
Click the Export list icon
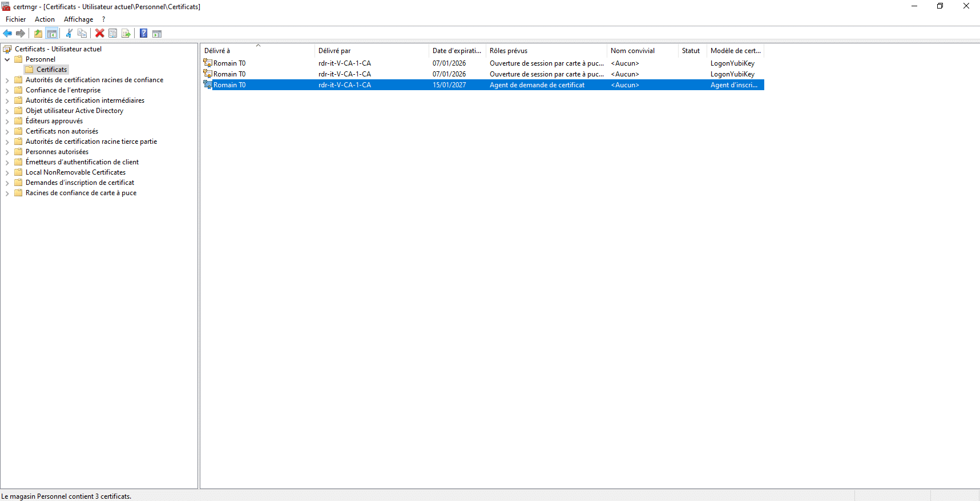(126, 34)
